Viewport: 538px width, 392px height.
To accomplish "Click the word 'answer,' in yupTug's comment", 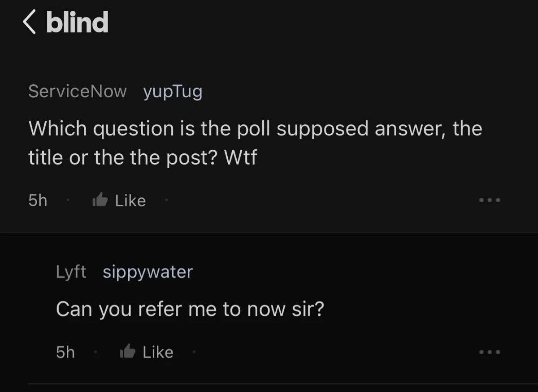I will (x=410, y=129).
